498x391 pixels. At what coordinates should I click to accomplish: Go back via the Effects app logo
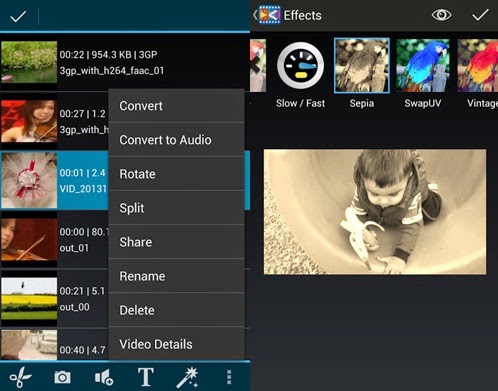tap(269, 15)
